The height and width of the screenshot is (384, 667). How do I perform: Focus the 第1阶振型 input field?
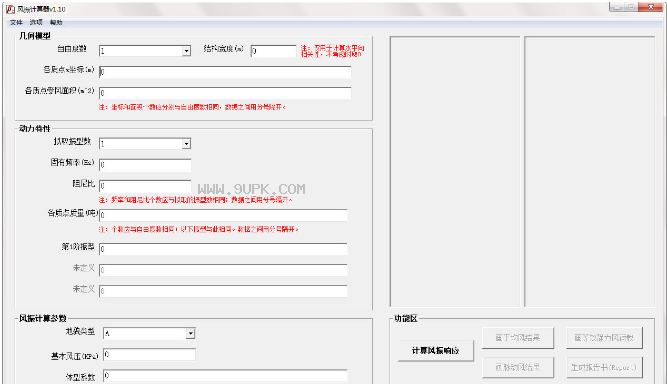[x=223, y=249]
